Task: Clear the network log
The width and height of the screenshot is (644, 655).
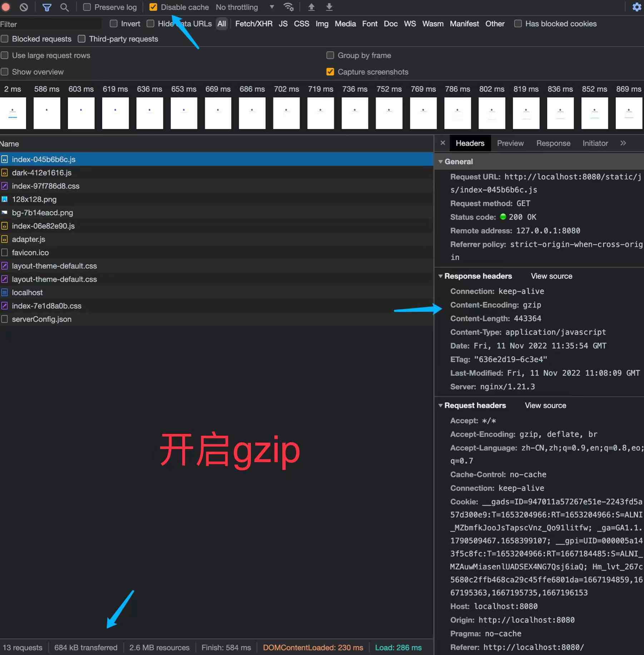Action: (x=24, y=7)
